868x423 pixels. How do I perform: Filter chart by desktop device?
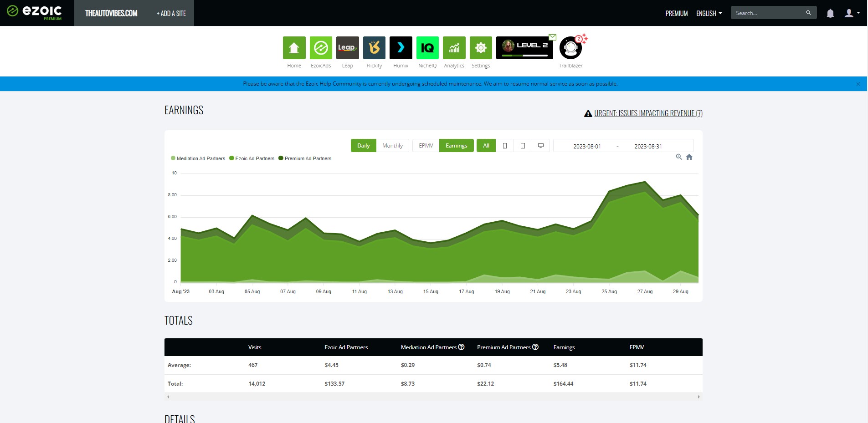pyautogui.click(x=541, y=146)
